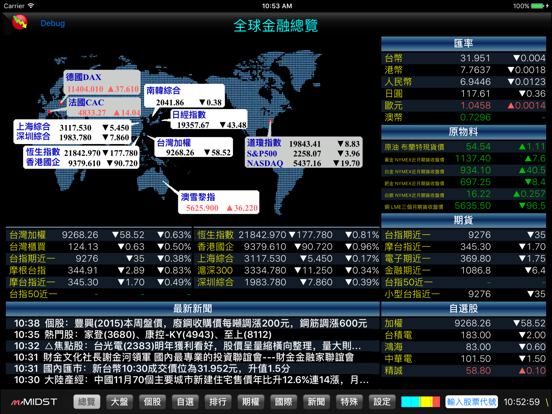Screen dimensions: 552x414
Task: Tap the Wi-Fi icon in status bar
Action: [x=31, y=6]
